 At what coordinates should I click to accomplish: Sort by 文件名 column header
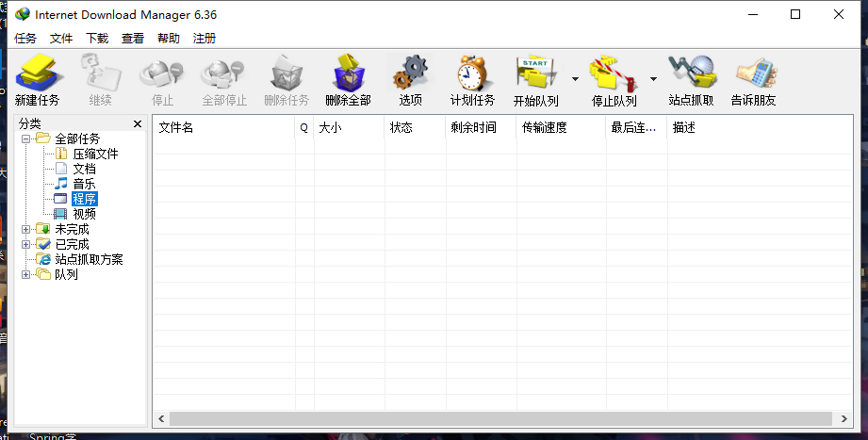pyautogui.click(x=223, y=127)
